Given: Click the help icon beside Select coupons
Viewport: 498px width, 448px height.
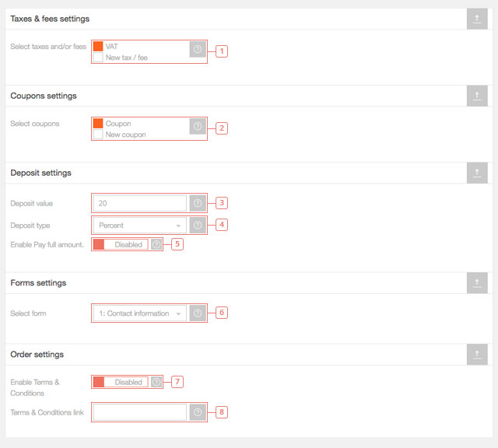Looking at the screenshot, I should (198, 126).
